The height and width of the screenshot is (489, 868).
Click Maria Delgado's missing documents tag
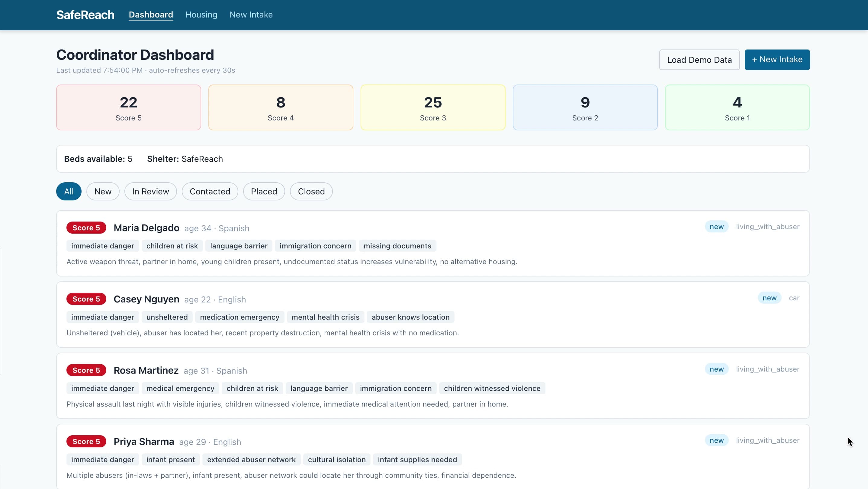tap(397, 246)
